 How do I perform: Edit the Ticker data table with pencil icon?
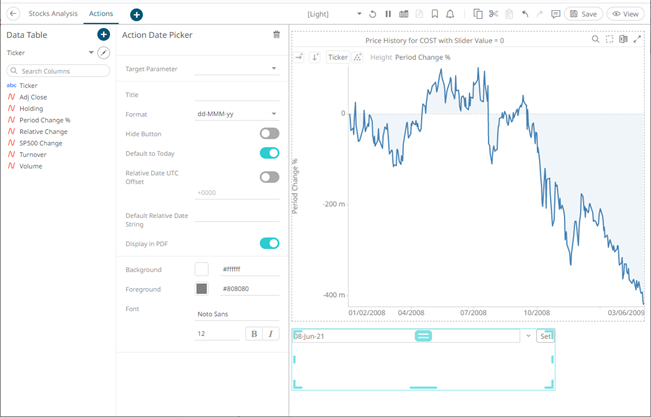point(102,52)
